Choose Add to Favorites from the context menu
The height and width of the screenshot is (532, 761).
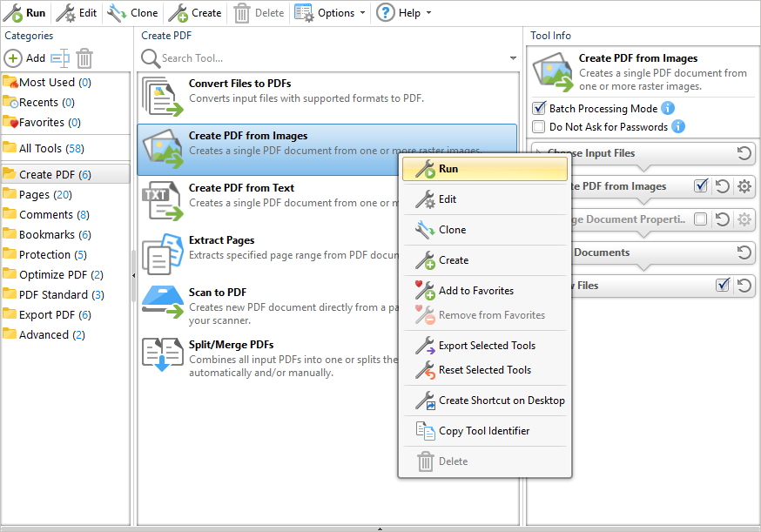pos(475,291)
